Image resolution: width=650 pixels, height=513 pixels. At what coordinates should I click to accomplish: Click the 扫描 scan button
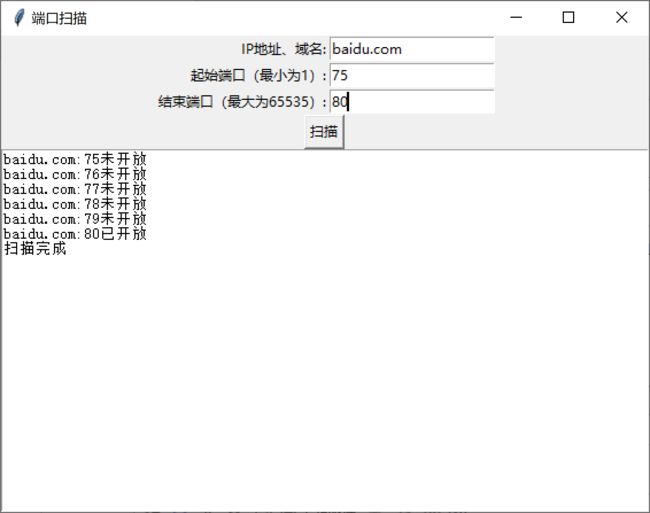pyautogui.click(x=324, y=132)
